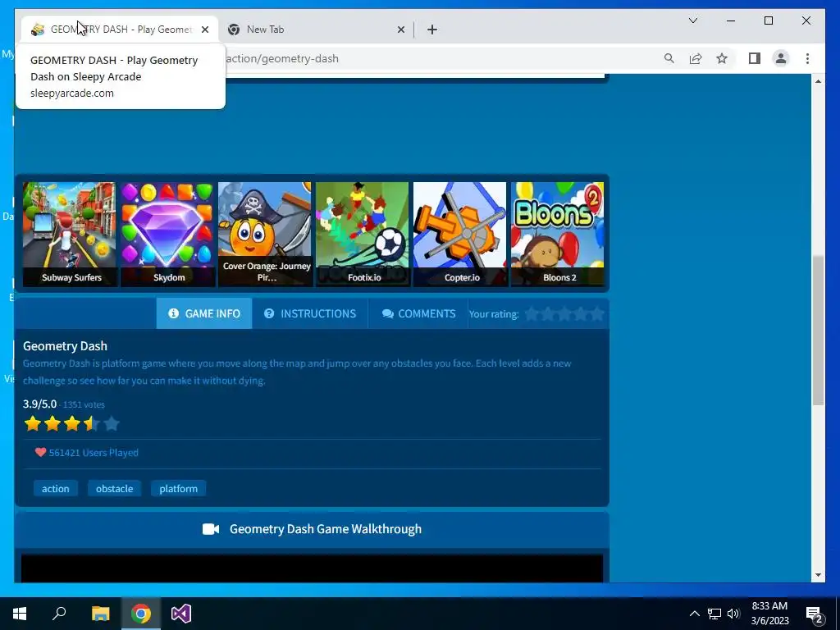Switch to the INSTRUCTIONS tab
840x630 pixels.
(309, 313)
